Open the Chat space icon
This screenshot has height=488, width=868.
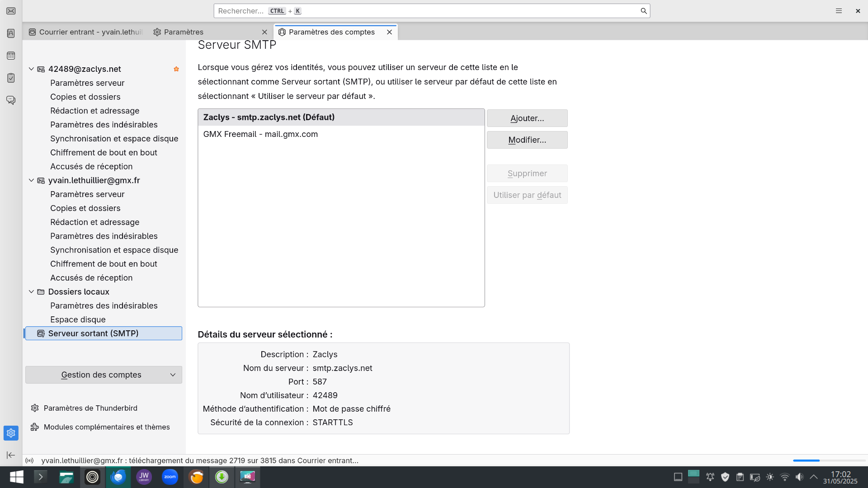(11, 100)
